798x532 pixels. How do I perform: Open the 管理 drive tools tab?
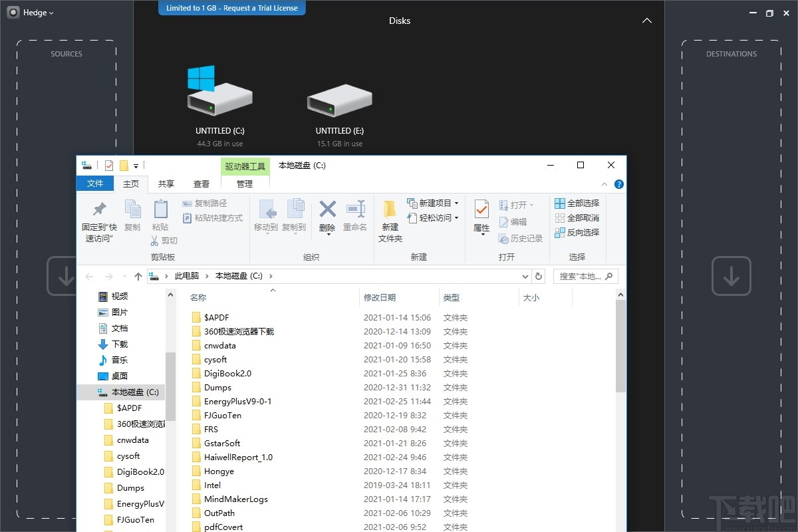(244, 184)
